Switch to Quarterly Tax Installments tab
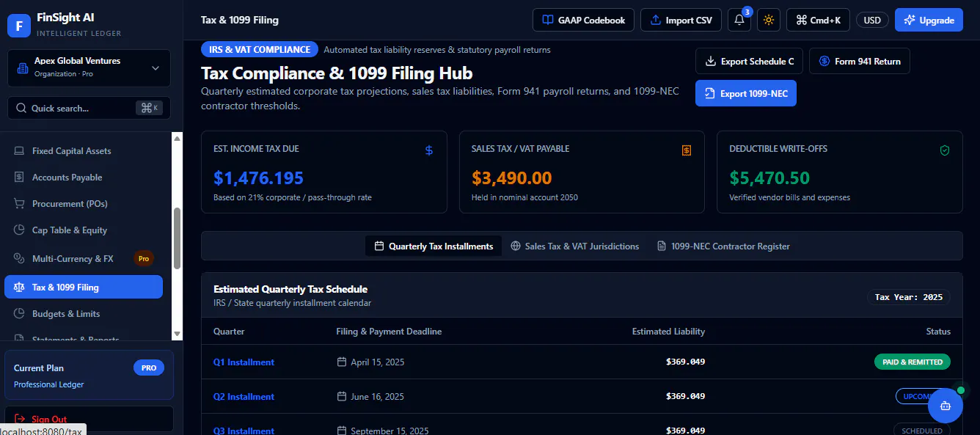Viewport: 980px width, 435px height. tap(434, 246)
